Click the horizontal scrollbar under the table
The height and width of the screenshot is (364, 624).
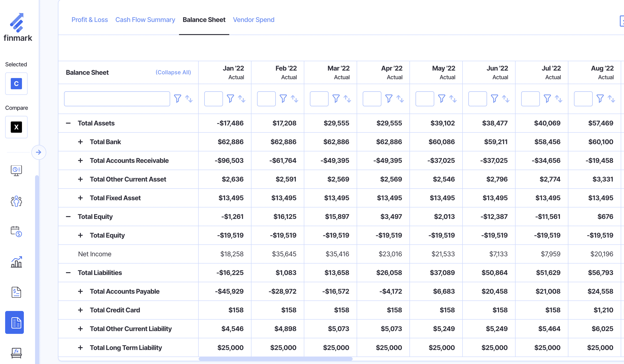pos(275,359)
